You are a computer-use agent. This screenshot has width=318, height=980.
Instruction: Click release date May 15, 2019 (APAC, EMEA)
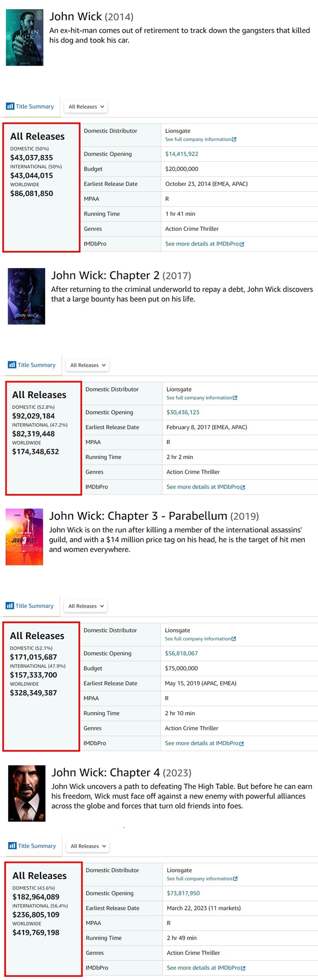[x=200, y=683]
